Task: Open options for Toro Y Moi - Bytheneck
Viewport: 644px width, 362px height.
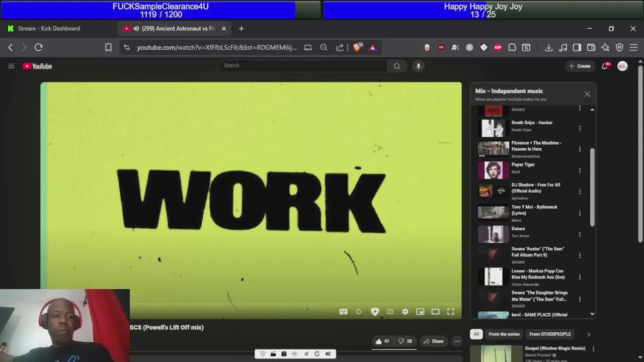Action: [x=580, y=213]
